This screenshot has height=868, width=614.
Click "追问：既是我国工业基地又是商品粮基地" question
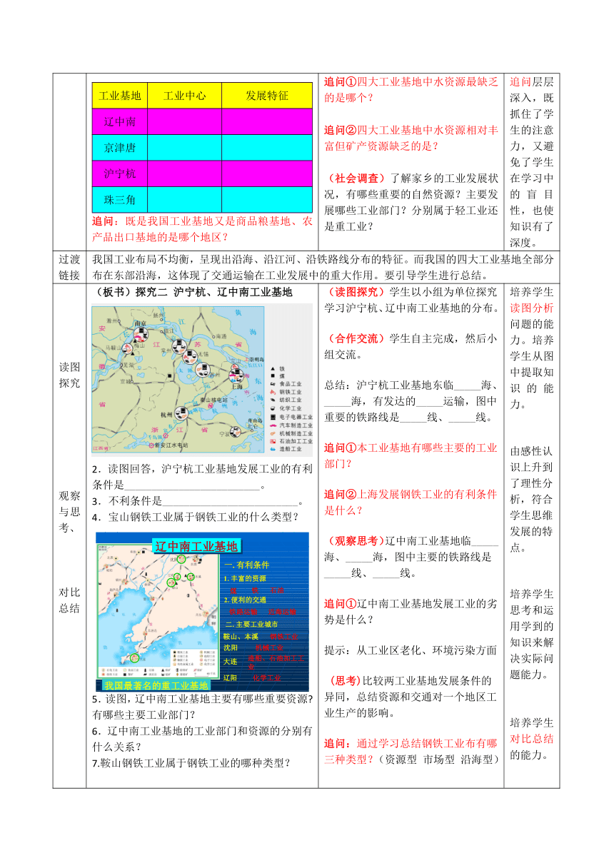click(x=202, y=229)
